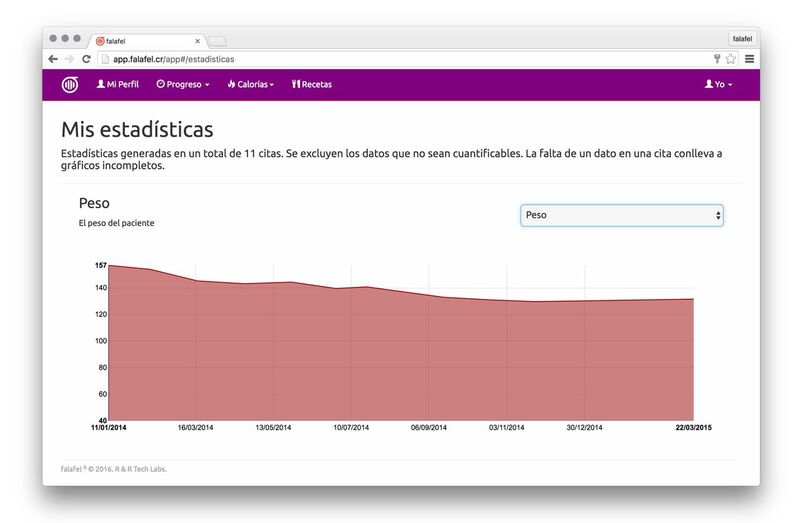Open Mi Perfil page

pyautogui.click(x=117, y=85)
